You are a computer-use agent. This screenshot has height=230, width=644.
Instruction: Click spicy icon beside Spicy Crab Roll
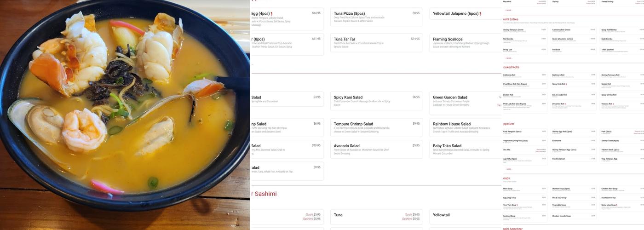click(566, 84)
